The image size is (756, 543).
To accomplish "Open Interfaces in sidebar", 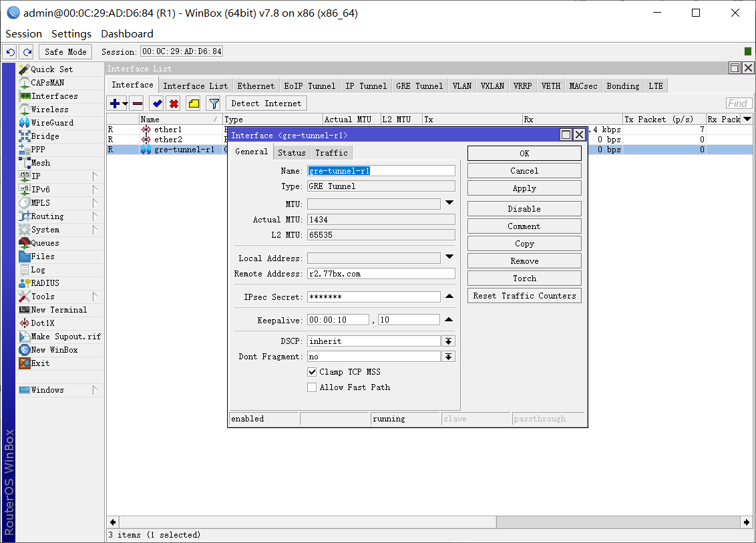I will 60,96.
